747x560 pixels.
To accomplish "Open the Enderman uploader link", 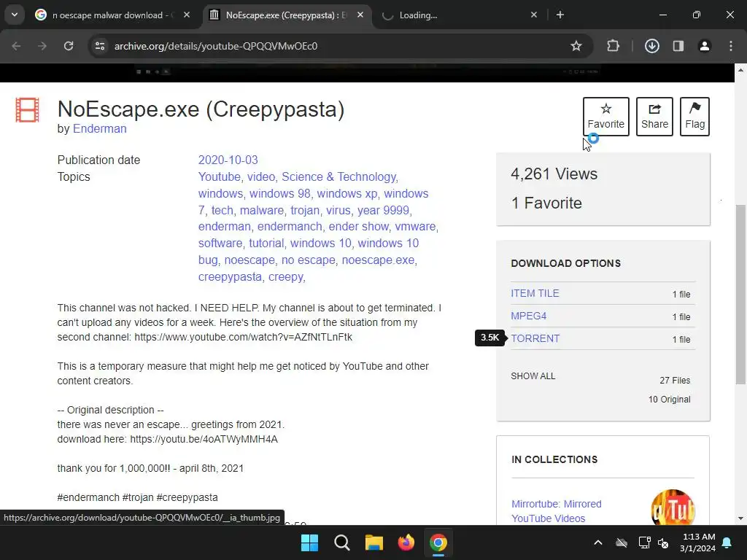I will (x=99, y=129).
